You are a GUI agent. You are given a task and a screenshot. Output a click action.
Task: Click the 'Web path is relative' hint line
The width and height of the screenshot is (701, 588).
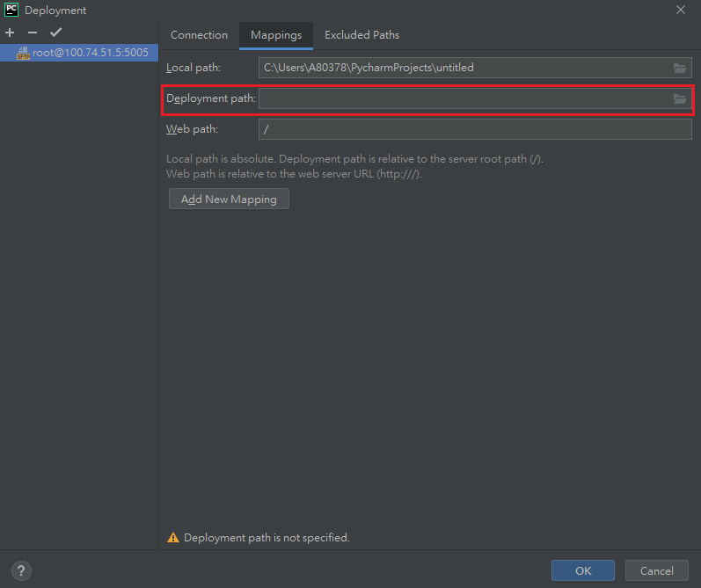294,174
